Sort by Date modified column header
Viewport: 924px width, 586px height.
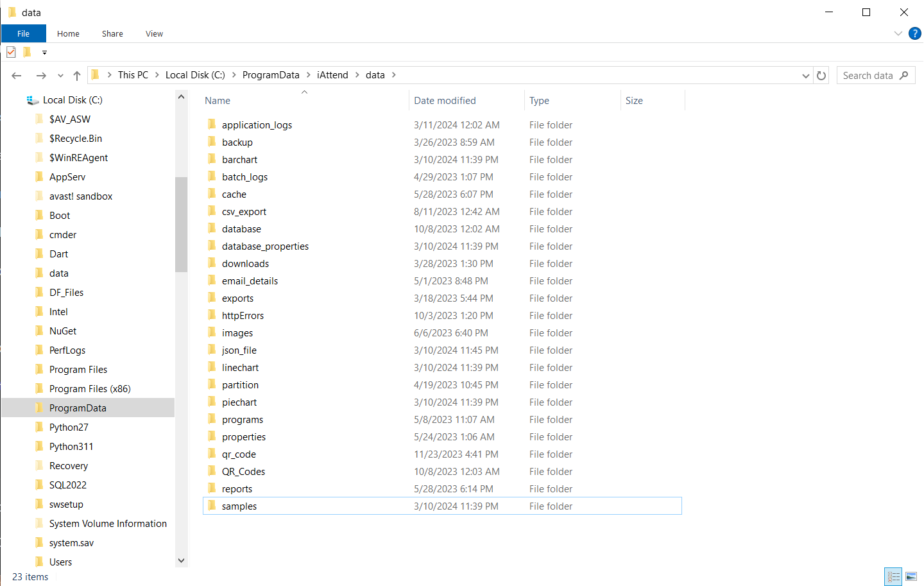pyautogui.click(x=445, y=101)
